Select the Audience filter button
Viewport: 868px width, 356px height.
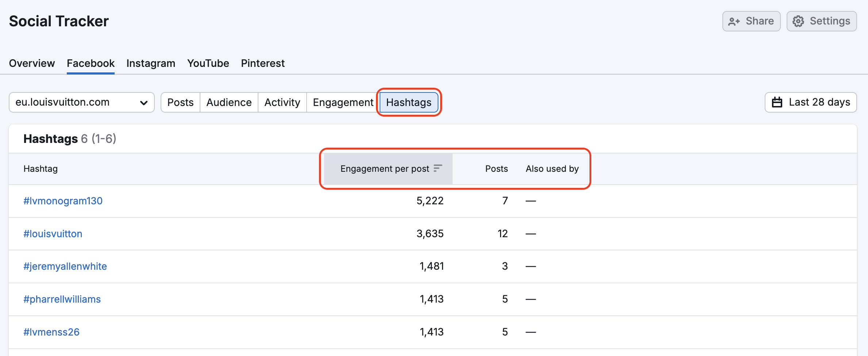[x=228, y=102]
